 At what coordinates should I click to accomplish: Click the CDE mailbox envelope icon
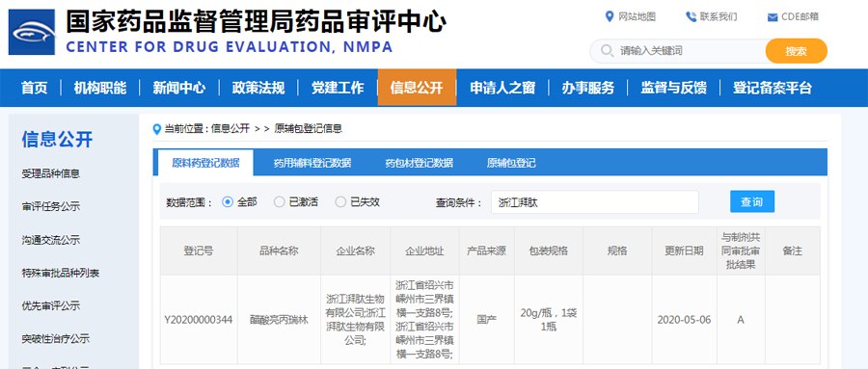(x=773, y=17)
